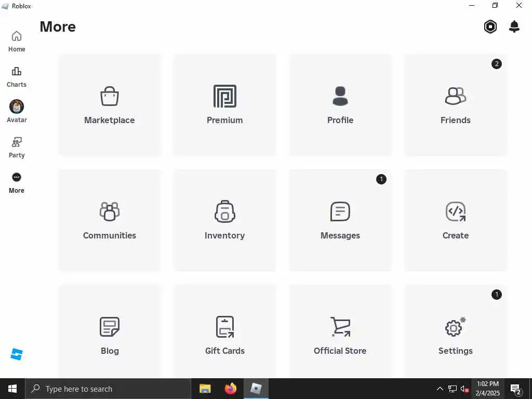Screen dimensions: 532x399
Task: Go to Home in the sidebar
Action: click(17, 42)
